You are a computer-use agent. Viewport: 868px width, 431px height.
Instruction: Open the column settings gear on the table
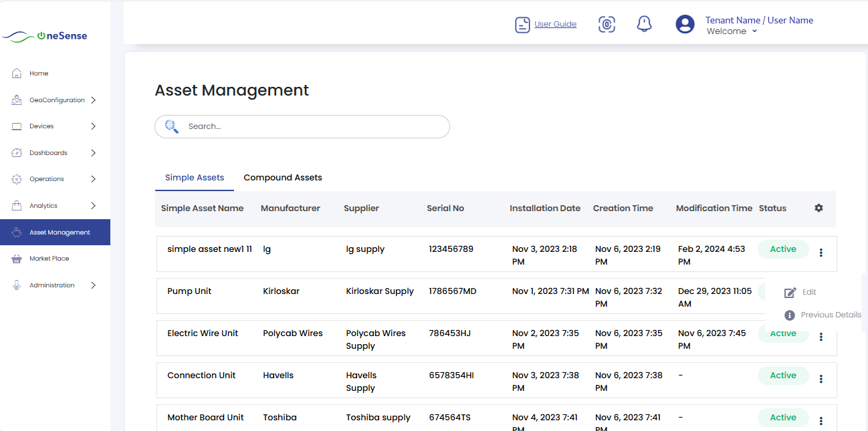(819, 208)
